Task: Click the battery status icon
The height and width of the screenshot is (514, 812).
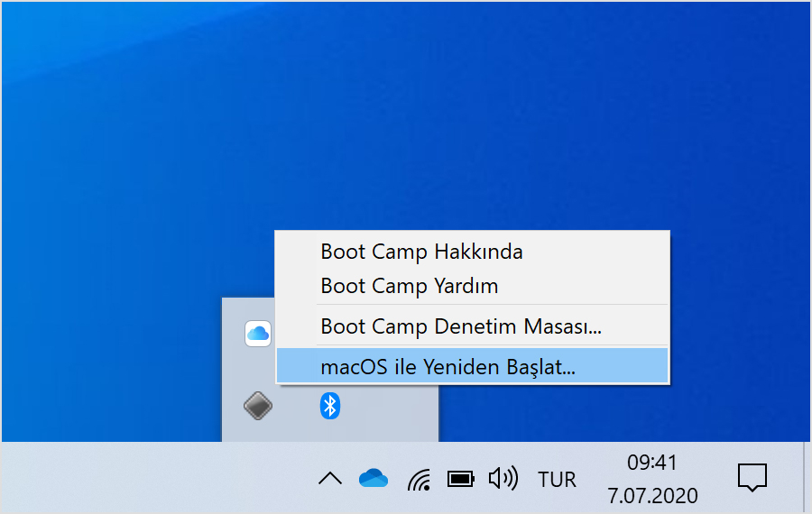Action: click(x=461, y=478)
